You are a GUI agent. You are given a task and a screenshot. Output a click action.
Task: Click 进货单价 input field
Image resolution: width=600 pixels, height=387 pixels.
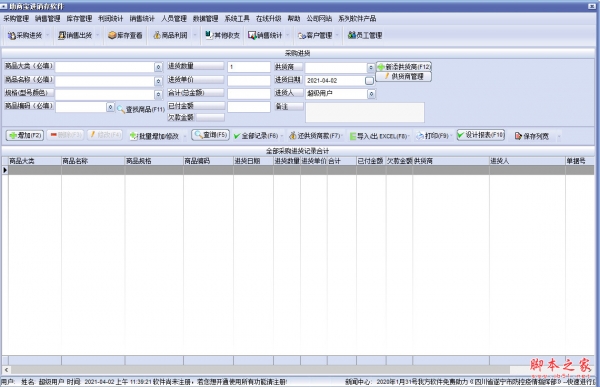tap(249, 80)
